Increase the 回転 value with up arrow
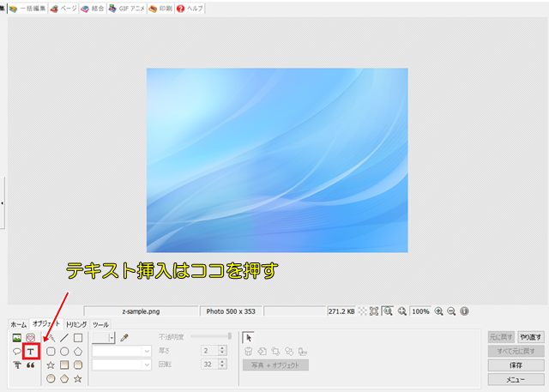This screenshot has height=392, width=549. tap(222, 362)
